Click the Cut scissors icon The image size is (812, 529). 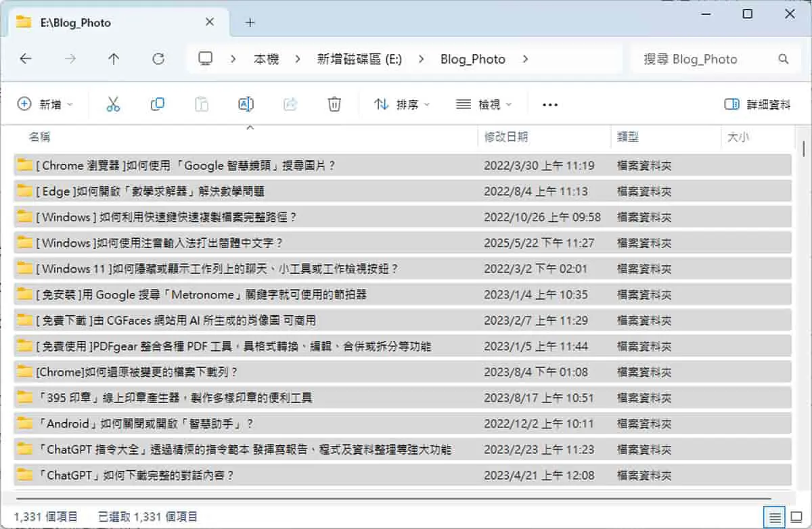[113, 104]
